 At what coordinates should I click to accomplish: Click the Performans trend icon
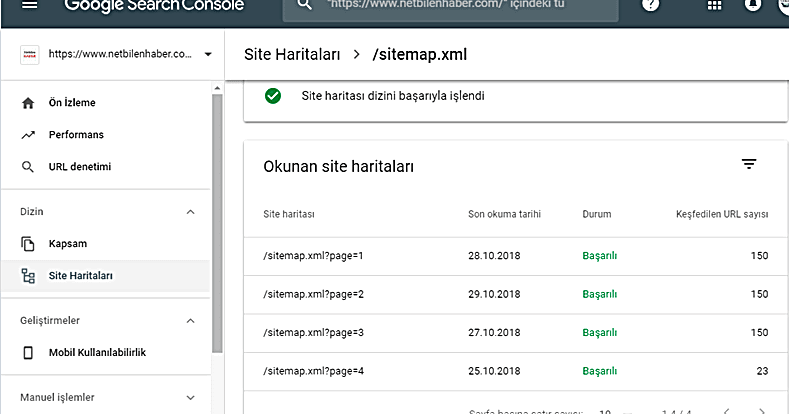[28, 135]
